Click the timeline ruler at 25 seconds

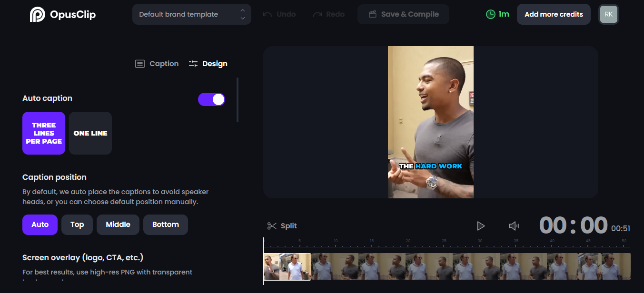tap(444, 244)
